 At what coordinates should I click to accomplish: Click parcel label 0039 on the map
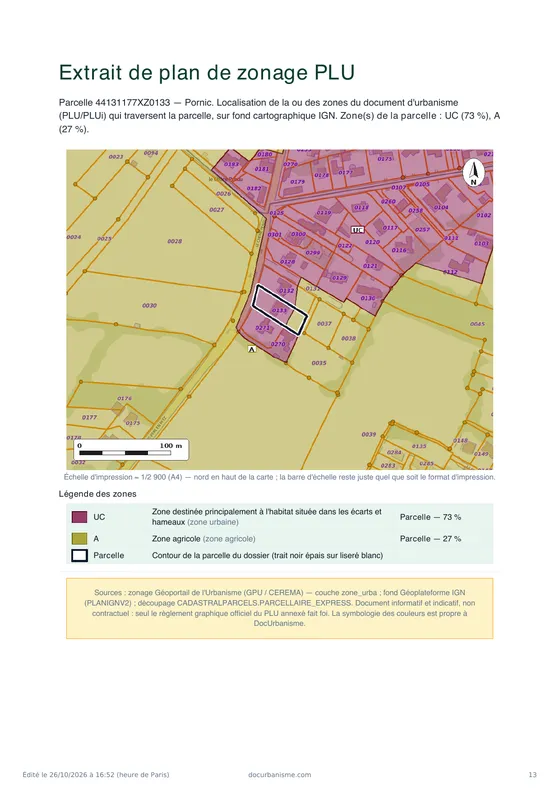(369, 434)
